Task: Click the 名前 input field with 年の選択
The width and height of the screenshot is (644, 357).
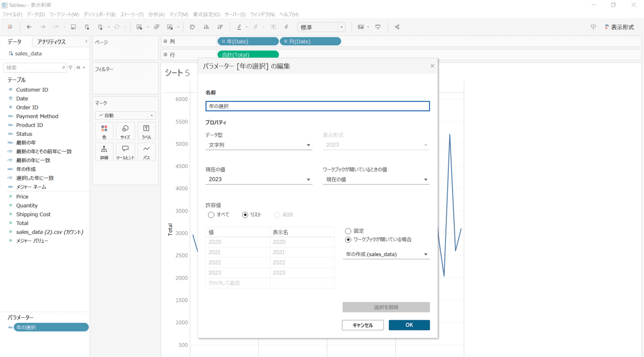Action: [x=317, y=106]
